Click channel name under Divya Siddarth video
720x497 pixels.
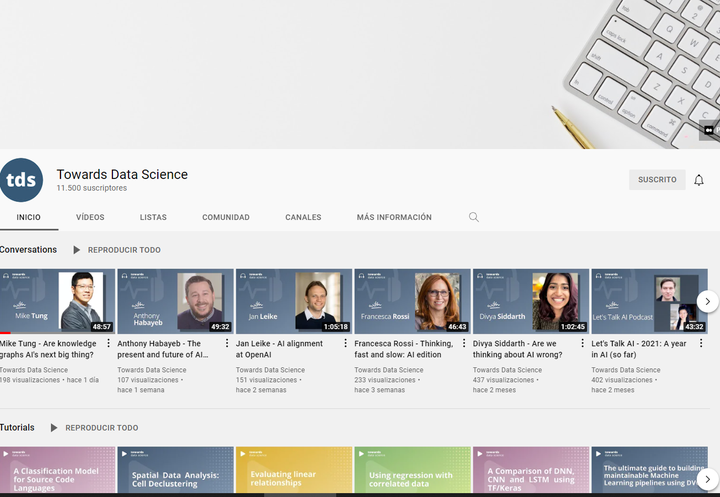point(507,370)
